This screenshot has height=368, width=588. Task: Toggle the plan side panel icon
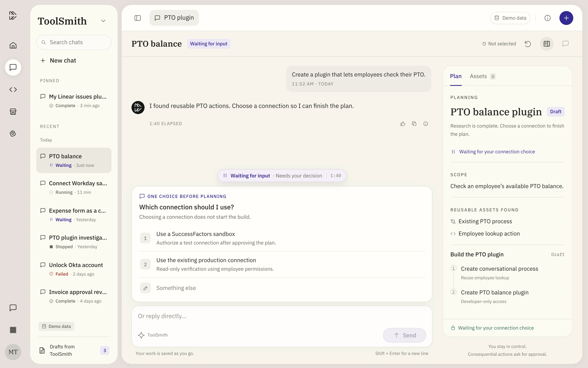(547, 44)
